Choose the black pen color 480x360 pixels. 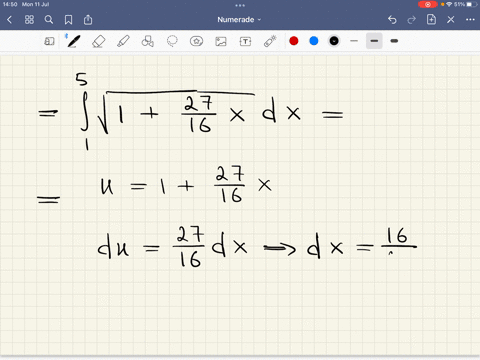pyautogui.click(x=334, y=41)
